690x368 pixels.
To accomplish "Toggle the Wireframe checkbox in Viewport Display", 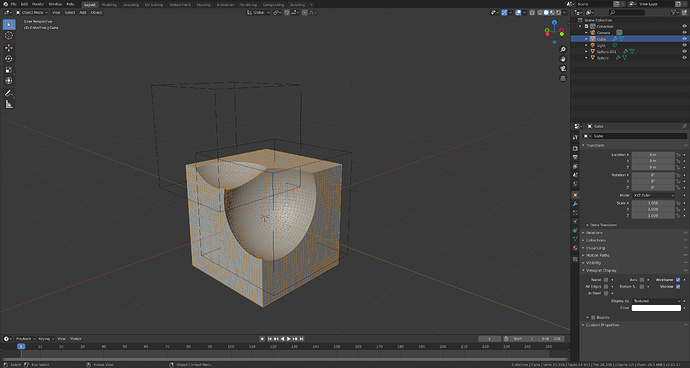I will coord(678,280).
